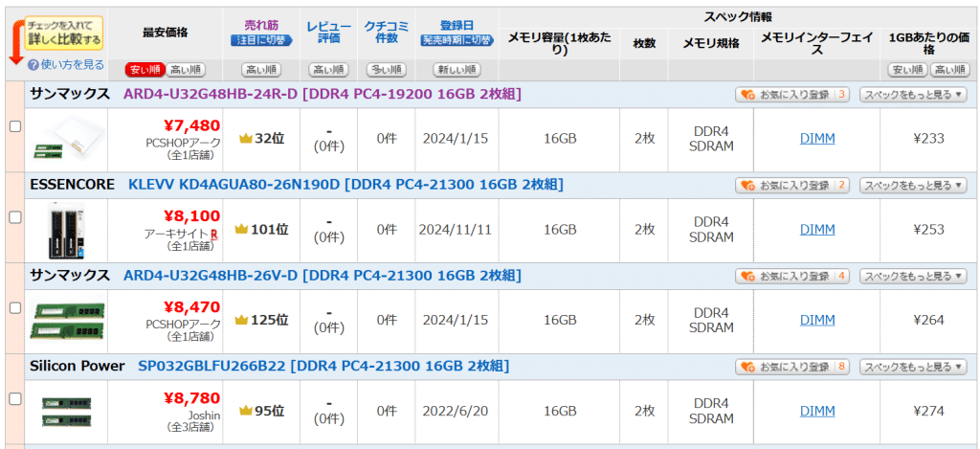The width and height of the screenshot is (980, 449).
Task: Switch 売れ筋 column to 注目に切替
Action: point(261,40)
